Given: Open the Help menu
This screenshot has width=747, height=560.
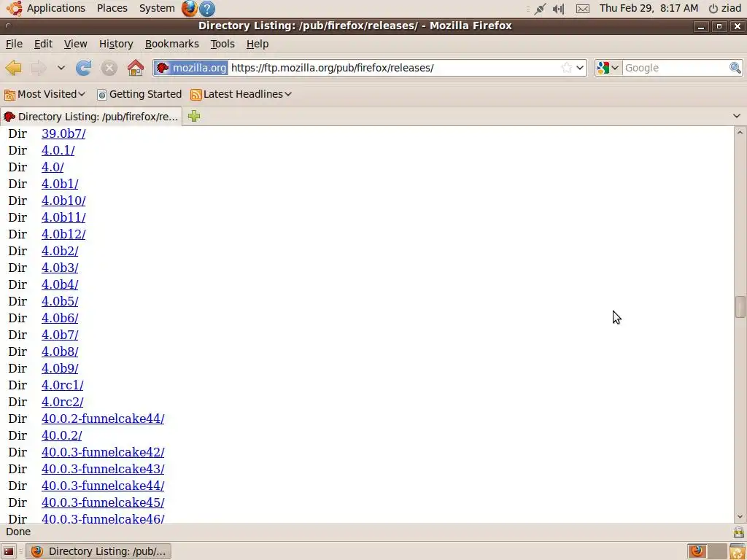Looking at the screenshot, I should 258,44.
